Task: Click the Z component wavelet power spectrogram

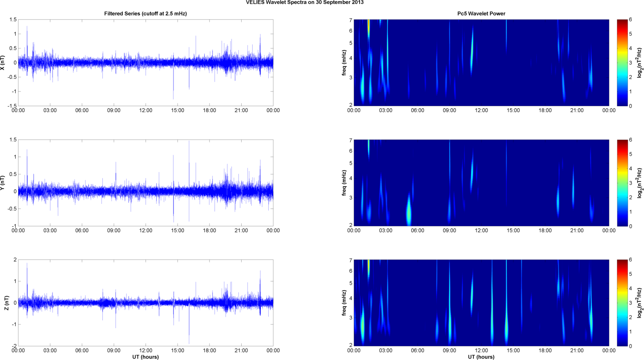Action: coord(481,303)
